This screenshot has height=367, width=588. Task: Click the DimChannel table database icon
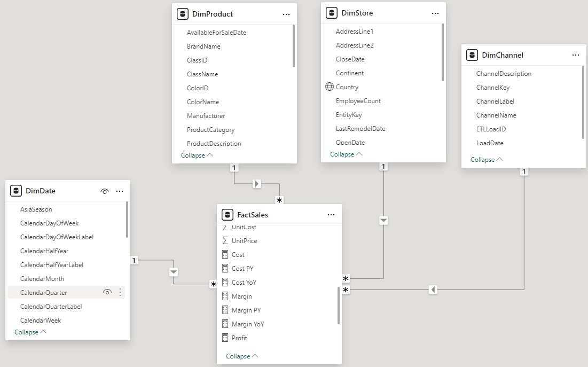[472, 55]
